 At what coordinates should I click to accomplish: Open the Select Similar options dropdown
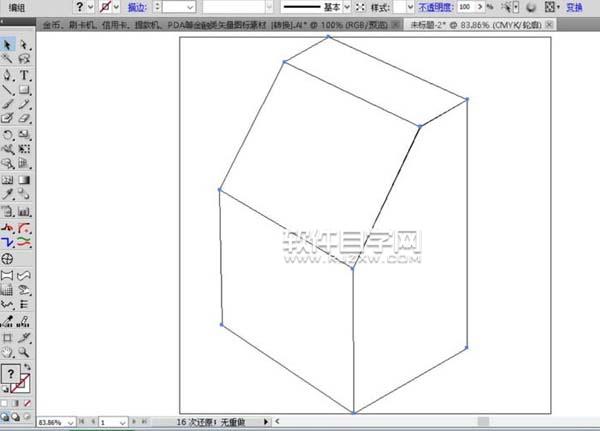pyautogui.click(x=516, y=7)
